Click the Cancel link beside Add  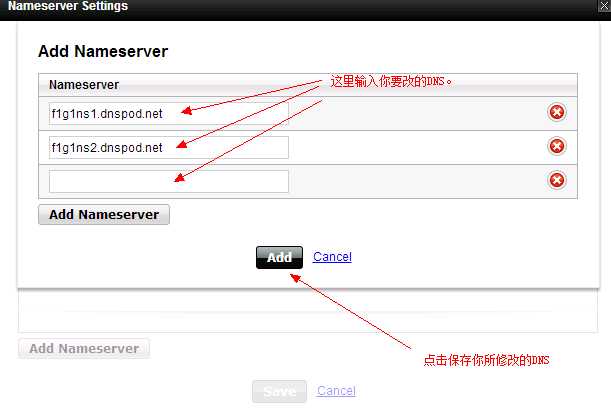click(x=332, y=257)
